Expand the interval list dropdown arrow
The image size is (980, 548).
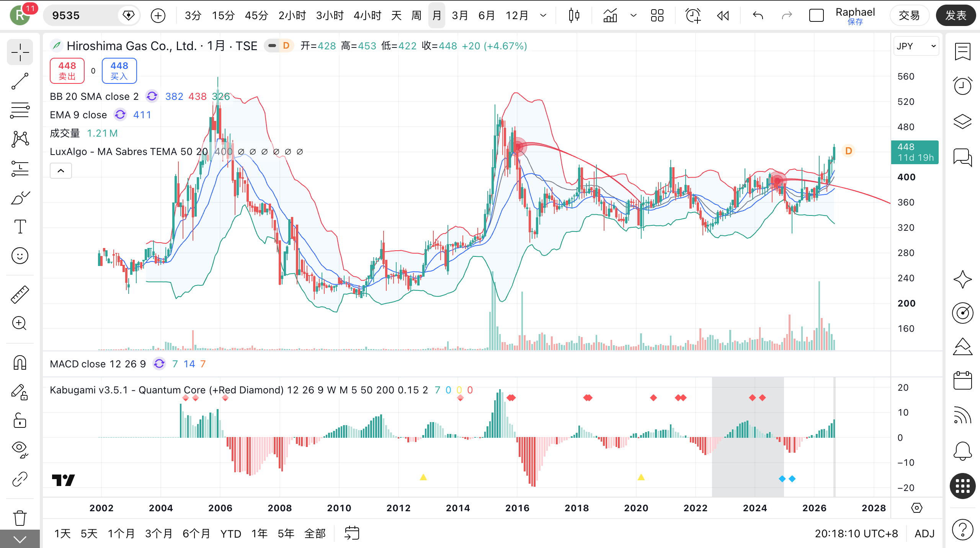pos(543,16)
